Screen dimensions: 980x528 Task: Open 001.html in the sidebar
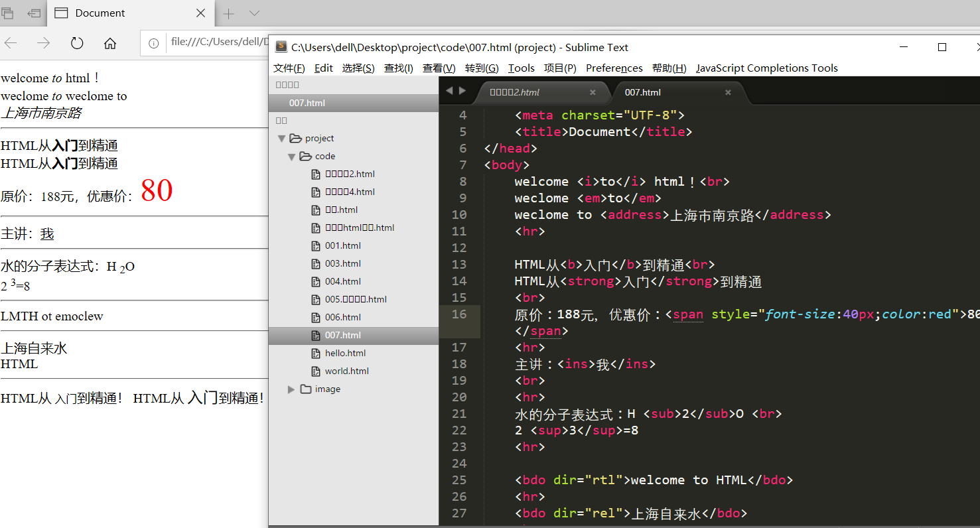[x=342, y=245]
